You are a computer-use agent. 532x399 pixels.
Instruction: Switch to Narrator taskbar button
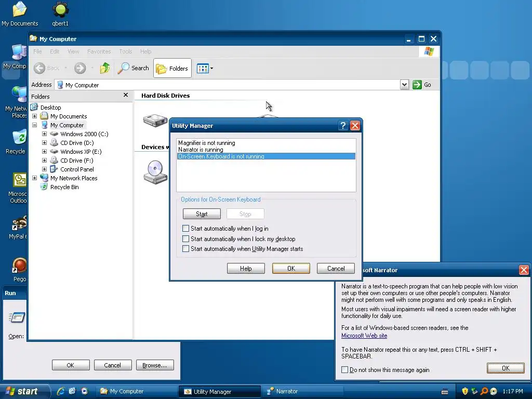pyautogui.click(x=303, y=391)
